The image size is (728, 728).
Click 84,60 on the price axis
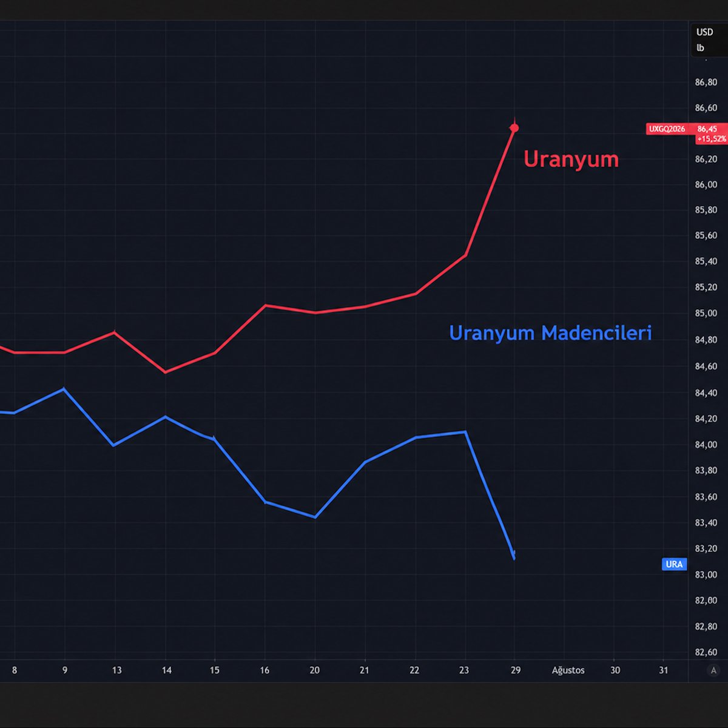706,366
